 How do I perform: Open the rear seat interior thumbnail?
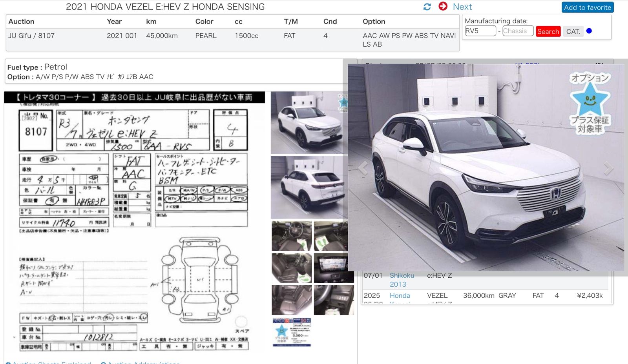click(x=291, y=300)
